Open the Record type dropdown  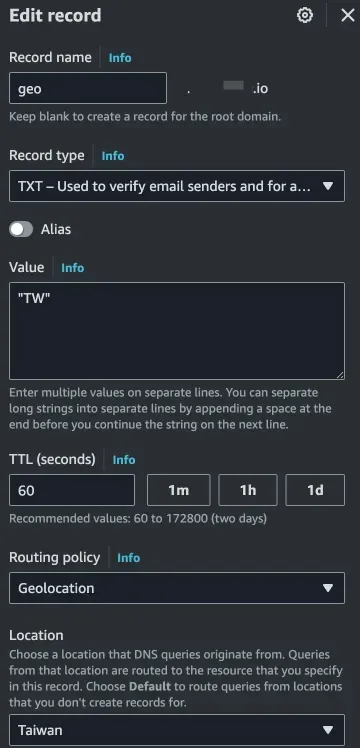pos(177,186)
